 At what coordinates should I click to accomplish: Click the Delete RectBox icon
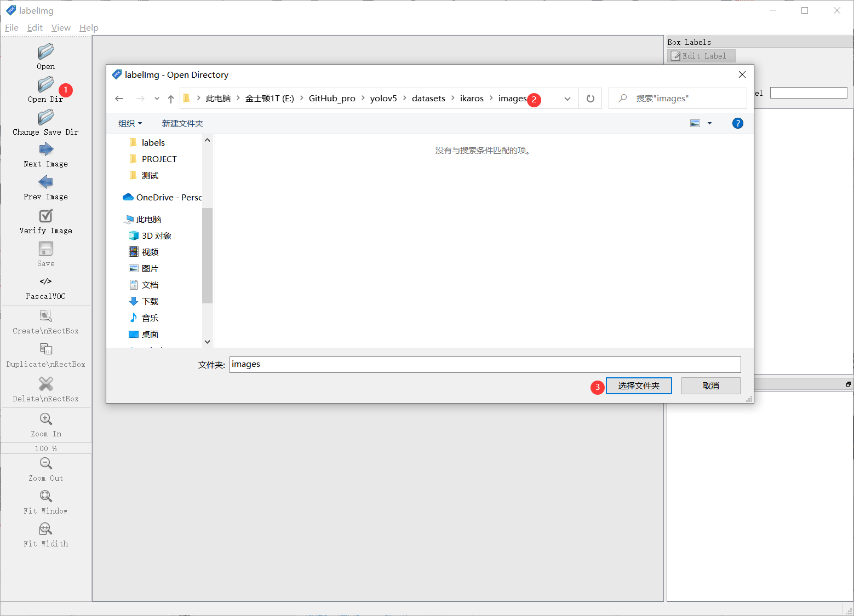46,384
